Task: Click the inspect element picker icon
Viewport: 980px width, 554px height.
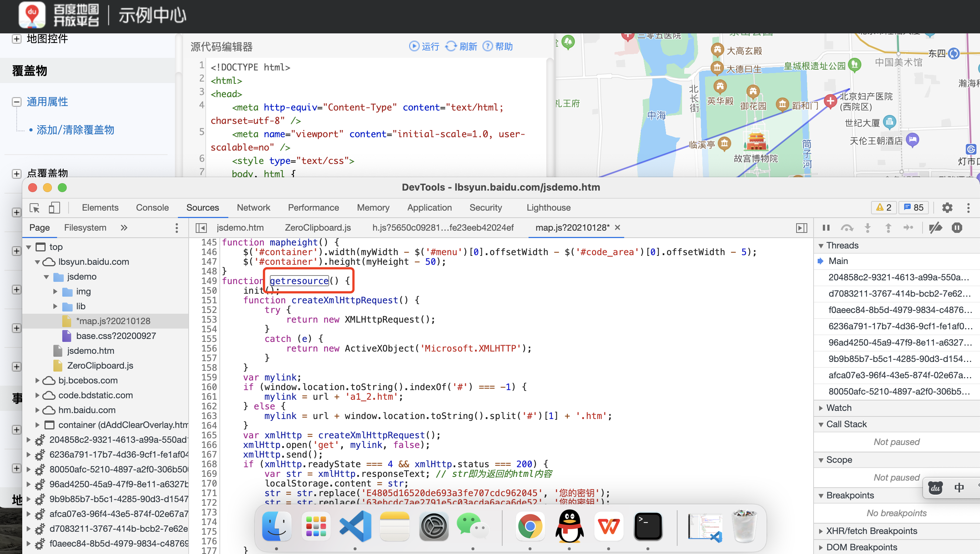Action: click(x=34, y=208)
